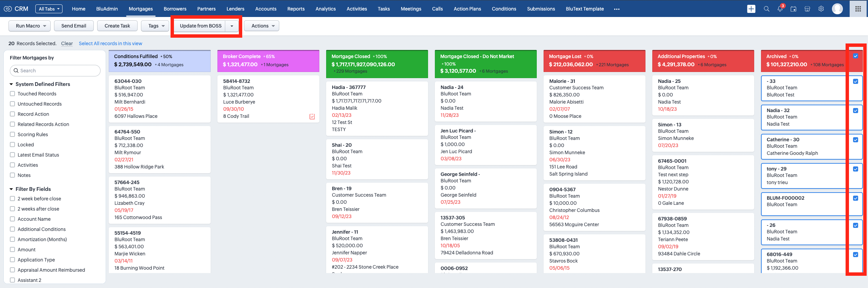Viewport: 868px width, 288px height.
Task: Open the BluAdmin tab
Action: coord(107,9)
